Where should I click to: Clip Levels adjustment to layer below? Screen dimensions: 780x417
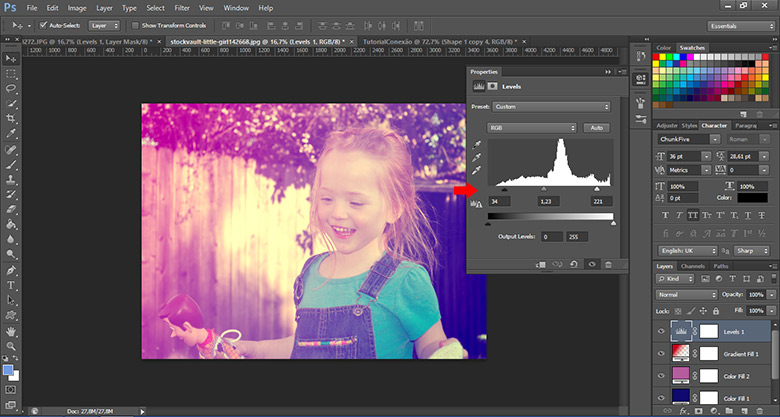540,264
